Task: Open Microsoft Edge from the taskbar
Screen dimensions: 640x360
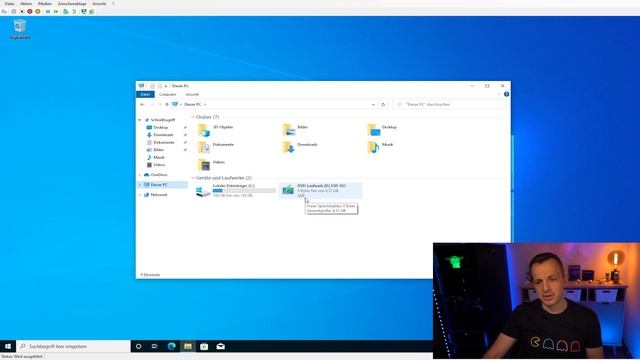Action: tap(171, 346)
